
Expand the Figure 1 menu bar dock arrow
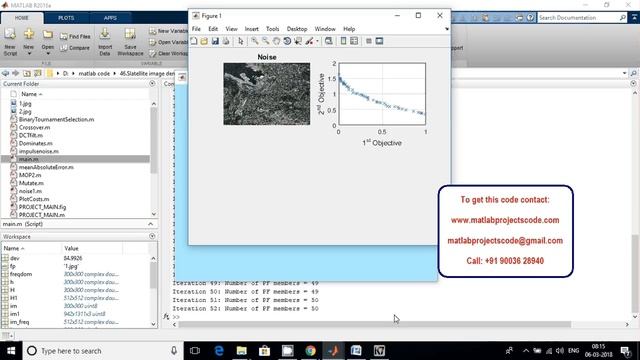(447, 29)
